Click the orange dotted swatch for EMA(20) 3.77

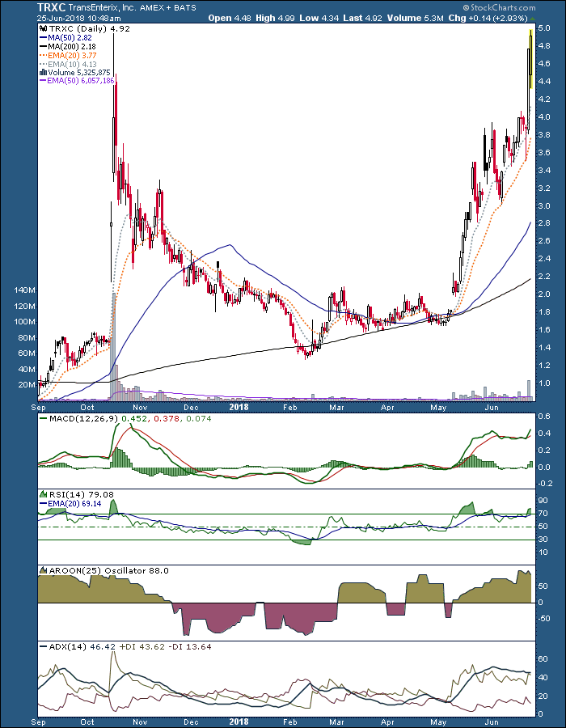pyautogui.click(x=43, y=55)
